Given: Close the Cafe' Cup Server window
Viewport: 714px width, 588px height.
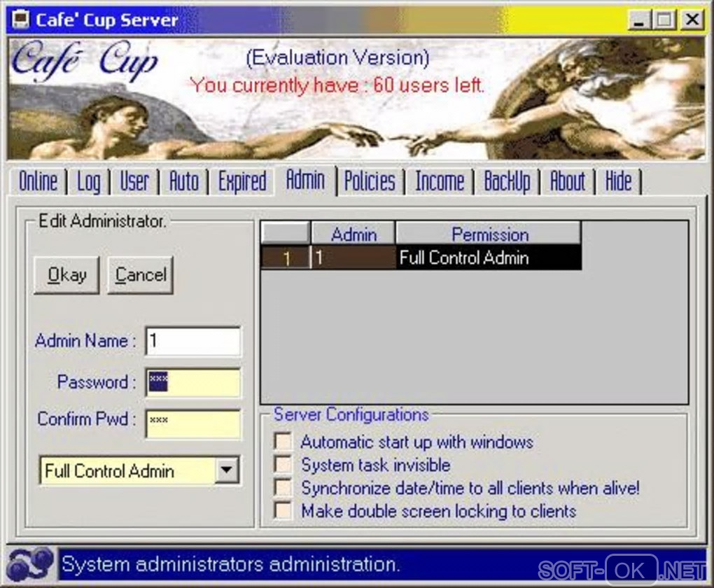Looking at the screenshot, I should (x=692, y=20).
